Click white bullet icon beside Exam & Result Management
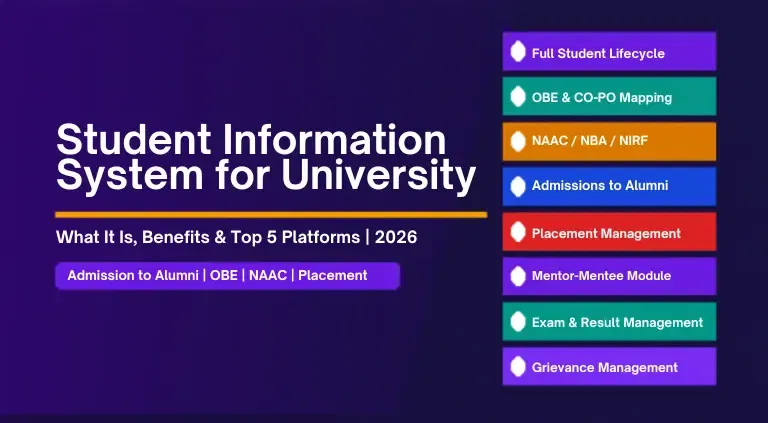The image size is (768, 423). tap(518, 322)
